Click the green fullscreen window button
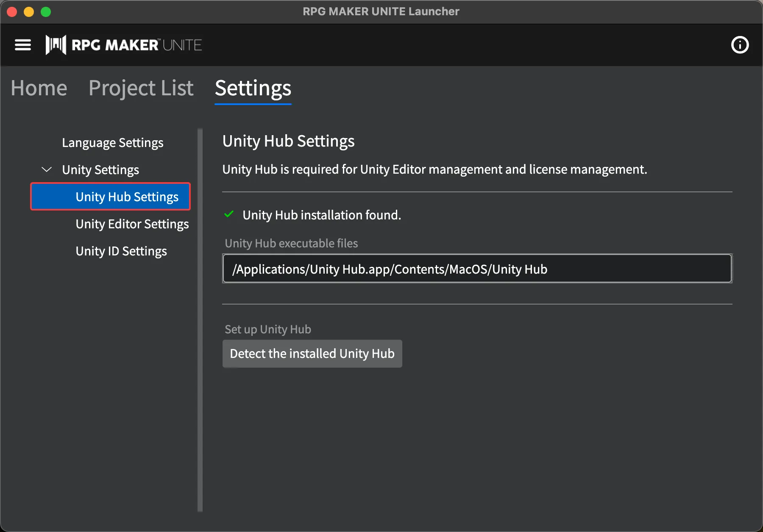763x532 pixels. (x=46, y=12)
